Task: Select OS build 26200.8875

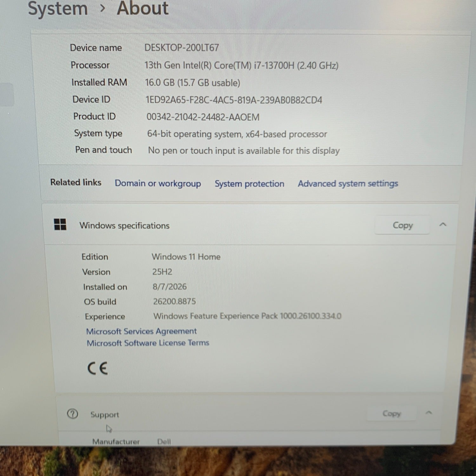Action: pos(175,301)
